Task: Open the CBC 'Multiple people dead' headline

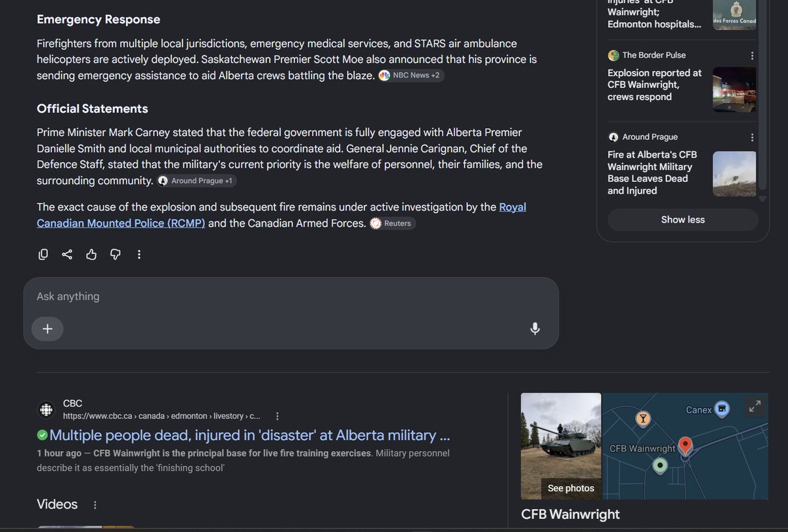Action: 250,435
